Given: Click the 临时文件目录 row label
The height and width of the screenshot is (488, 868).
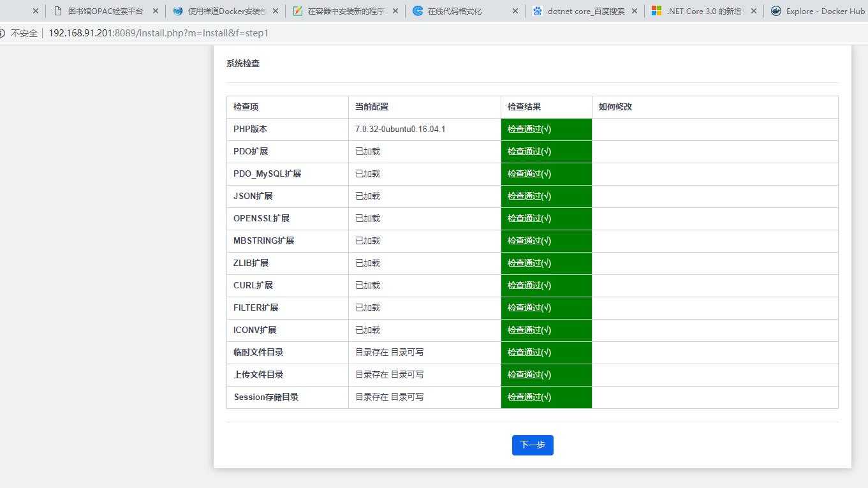Looking at the screenshot, I should [258, 352].
